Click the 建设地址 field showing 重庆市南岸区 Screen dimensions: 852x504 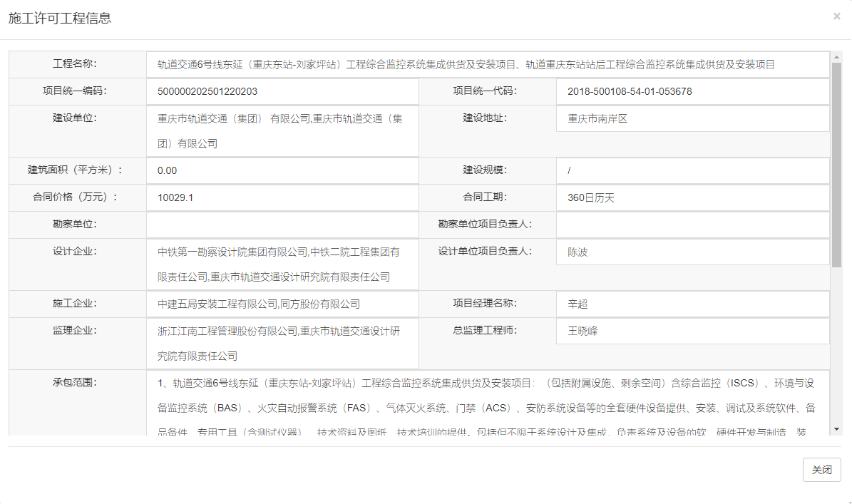[x=692, y=119]
